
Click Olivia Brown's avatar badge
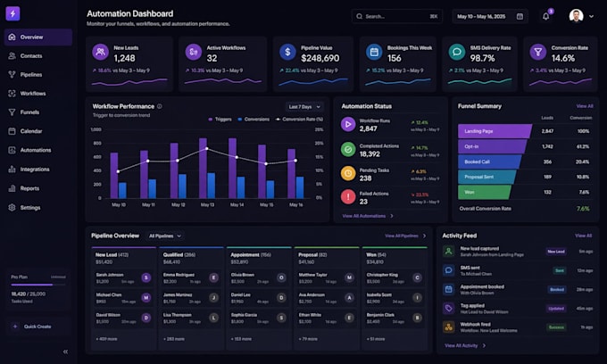pyautogui.click(x=281, y=277)
